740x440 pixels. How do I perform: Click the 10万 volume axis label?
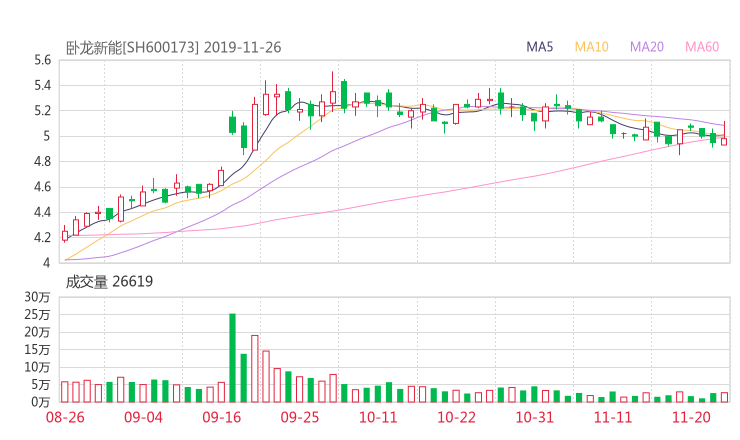point(37,367)
